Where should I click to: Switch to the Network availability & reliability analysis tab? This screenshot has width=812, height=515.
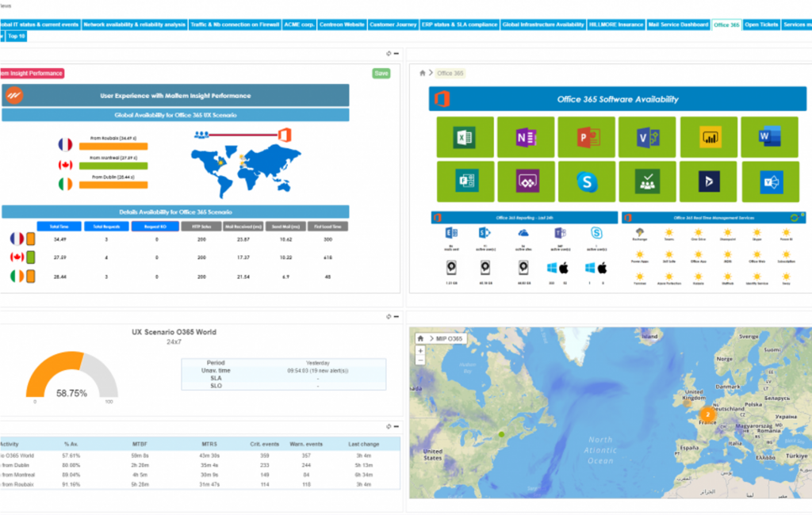coord(135,25)
